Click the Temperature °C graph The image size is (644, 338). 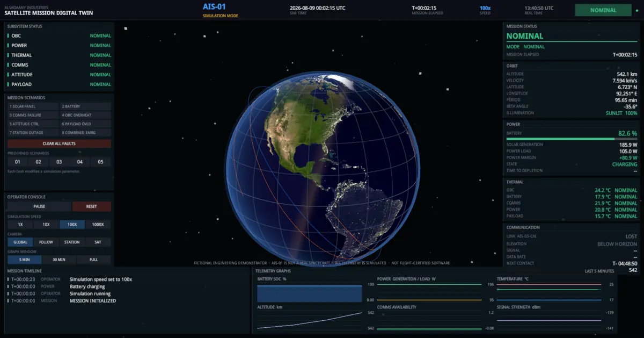click(x=549, y=292)
